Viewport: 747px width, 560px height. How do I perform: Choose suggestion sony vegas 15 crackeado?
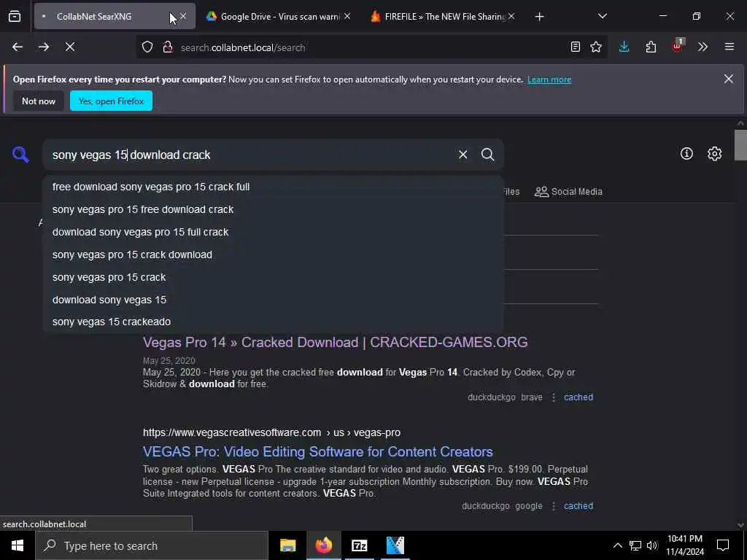tap(273, 322)
